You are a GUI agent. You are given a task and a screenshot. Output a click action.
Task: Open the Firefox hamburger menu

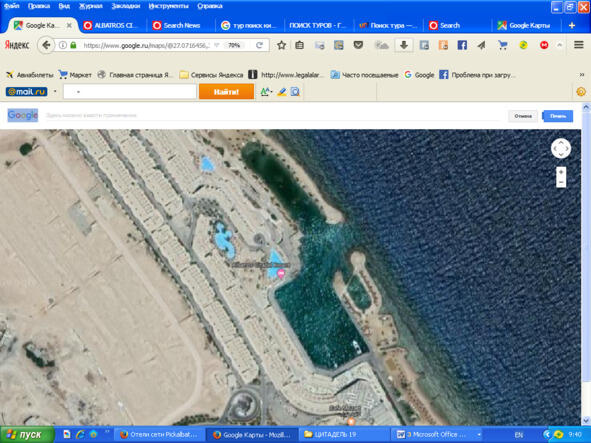pyautogui.click(x=579, y=45)
